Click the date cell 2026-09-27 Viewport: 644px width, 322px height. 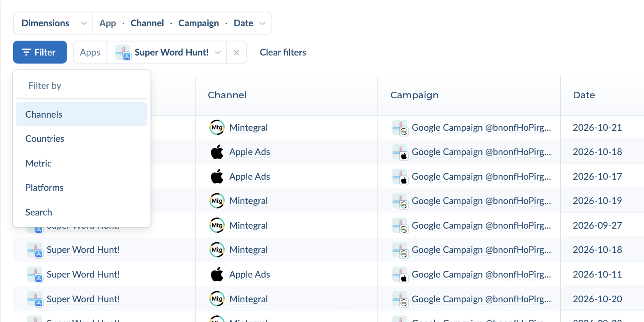pos(598,225)
